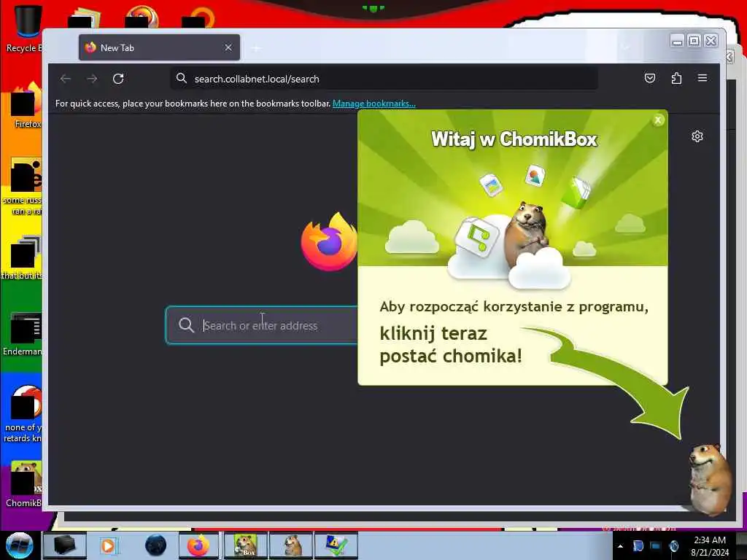Click the hamster character in the corner
The width and height of the screenshot is (747, 560).
[710, 478]
